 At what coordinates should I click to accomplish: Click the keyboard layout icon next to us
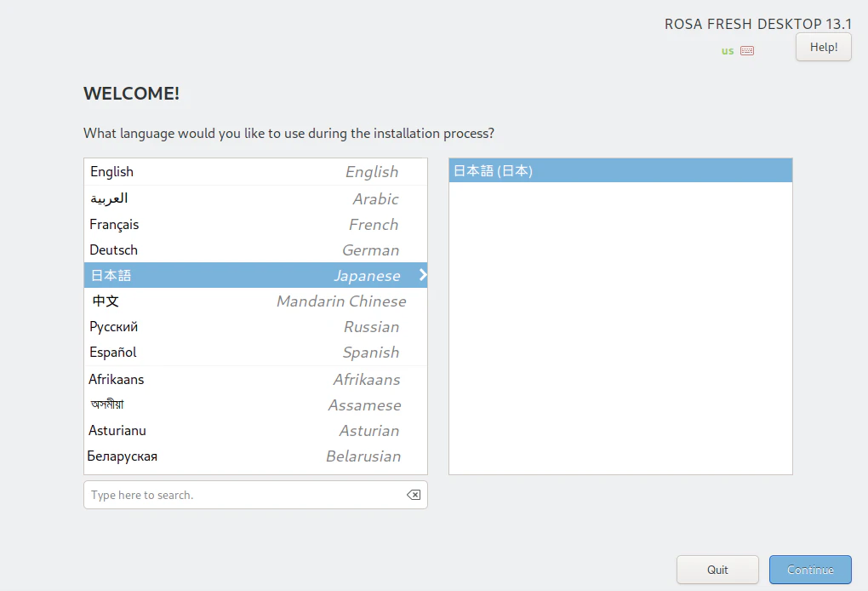pos(747,51)
